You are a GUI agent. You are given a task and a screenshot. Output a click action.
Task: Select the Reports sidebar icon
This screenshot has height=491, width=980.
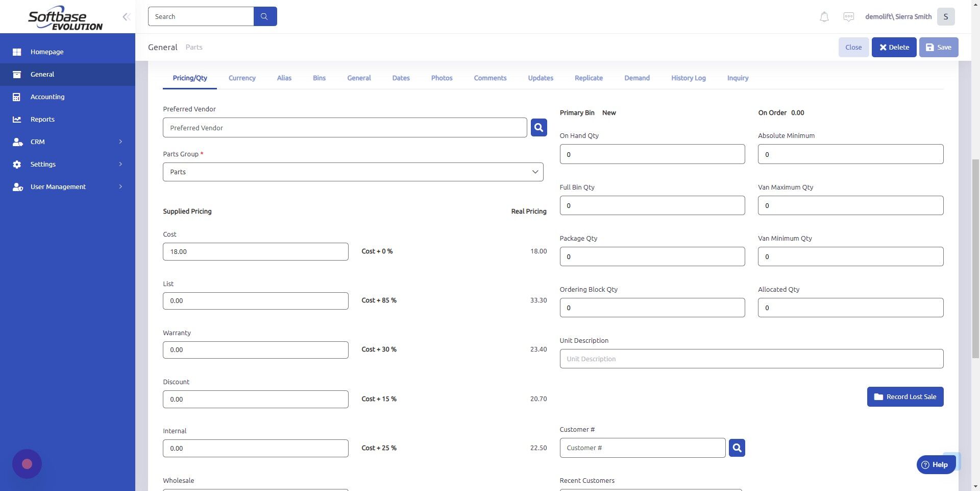[17, 119]
